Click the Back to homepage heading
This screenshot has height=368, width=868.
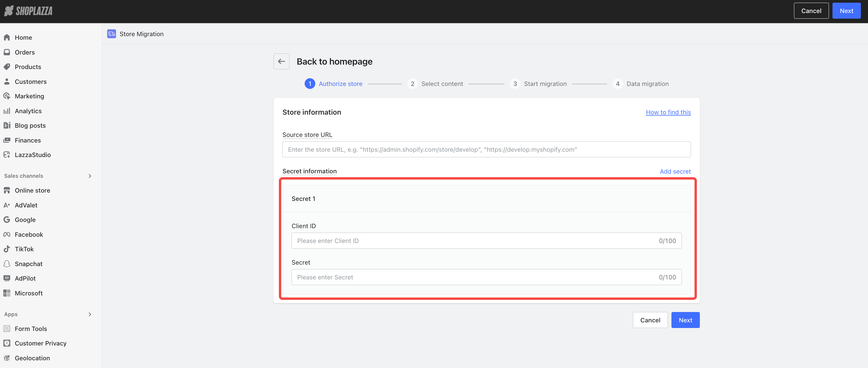334,61
